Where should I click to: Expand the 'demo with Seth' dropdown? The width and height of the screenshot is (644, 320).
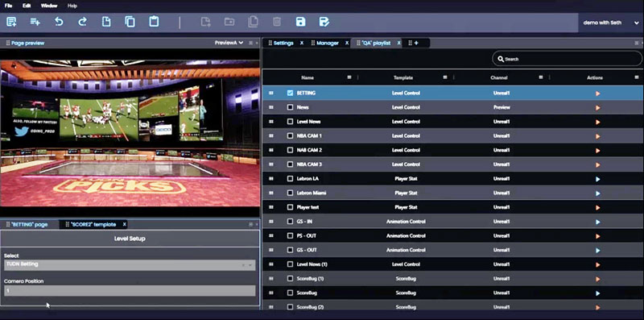tap(610, 23)
